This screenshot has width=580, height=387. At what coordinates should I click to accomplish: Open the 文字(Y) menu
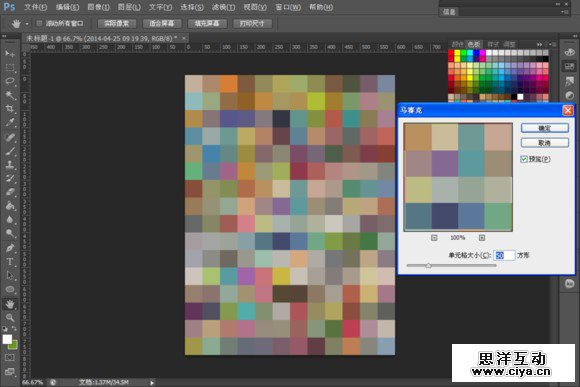160,7
